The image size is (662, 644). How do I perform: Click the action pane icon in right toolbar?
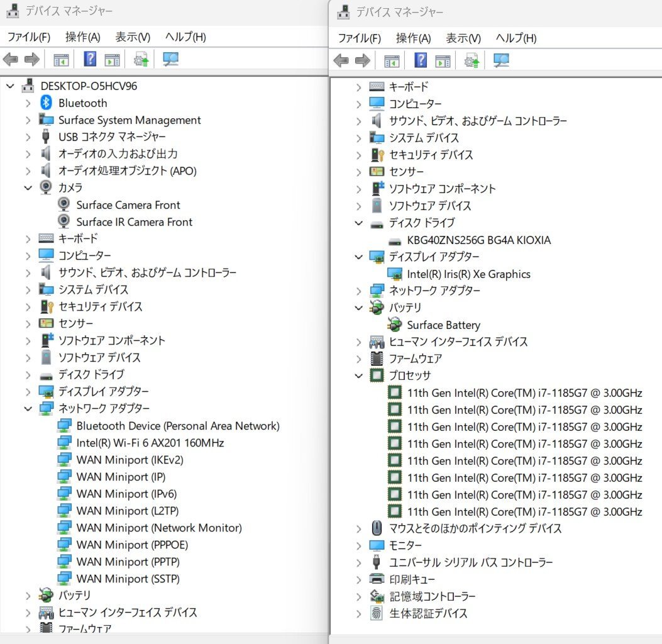pyautogui.click(x=443, y=61)
